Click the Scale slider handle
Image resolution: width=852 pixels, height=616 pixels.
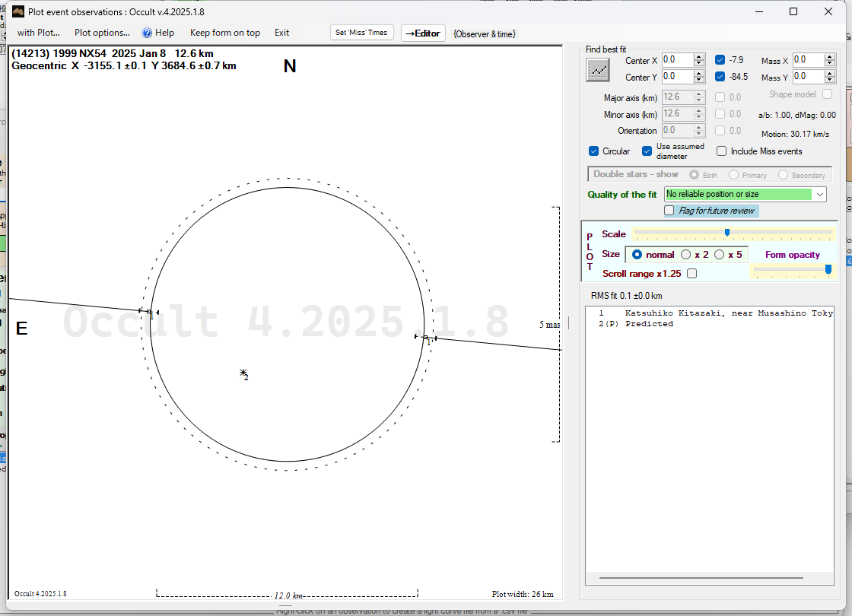tap(727, 233)
